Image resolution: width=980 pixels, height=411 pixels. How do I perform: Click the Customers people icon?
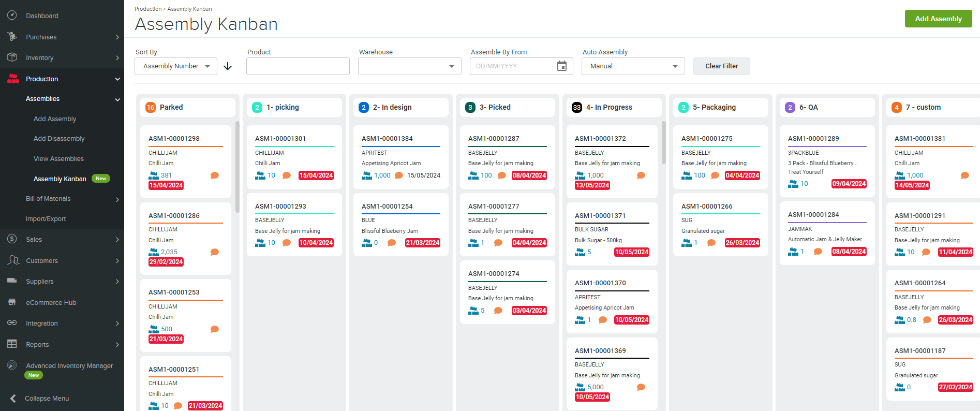pos(13,260)
